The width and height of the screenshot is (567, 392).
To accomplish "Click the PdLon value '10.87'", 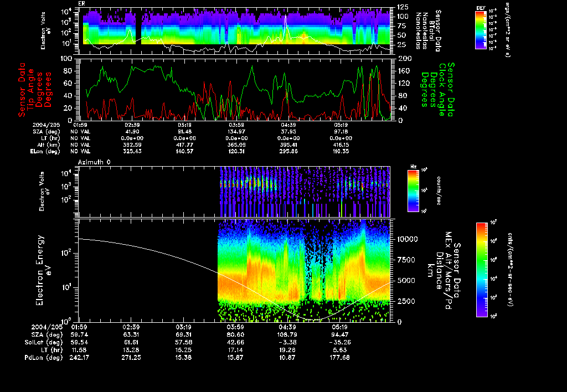I will click(x=287, y=358).
